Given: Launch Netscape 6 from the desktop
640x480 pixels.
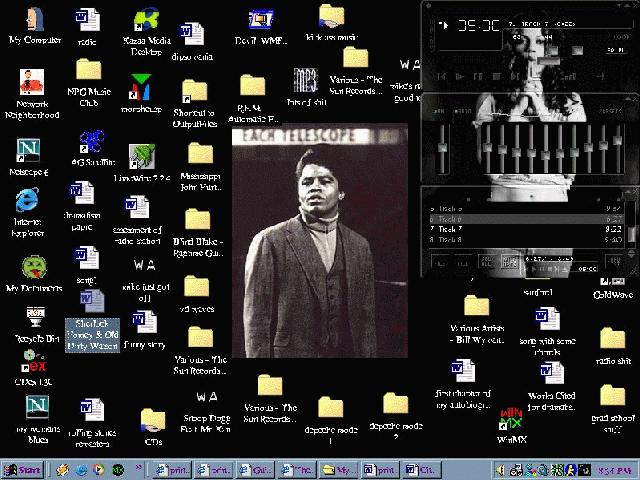Looking at the screenshot, I should click(x=29, y=151).
